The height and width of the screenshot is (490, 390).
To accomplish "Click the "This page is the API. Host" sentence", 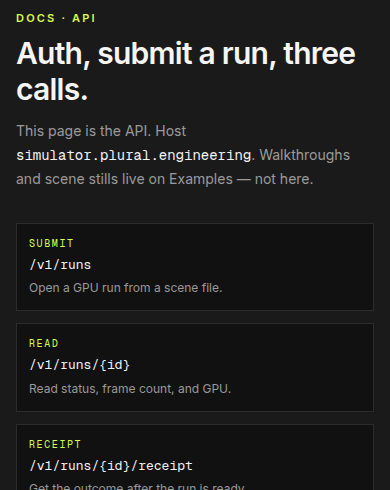I will tap(101, 131).
